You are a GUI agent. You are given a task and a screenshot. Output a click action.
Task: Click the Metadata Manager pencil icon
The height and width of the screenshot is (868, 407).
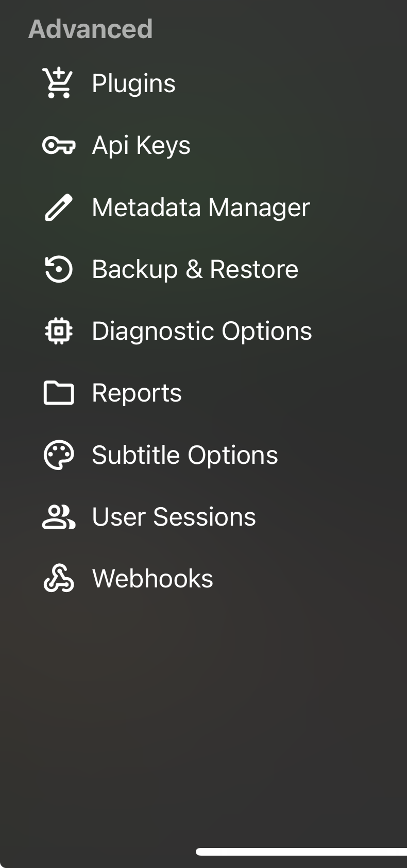(58, 207)
